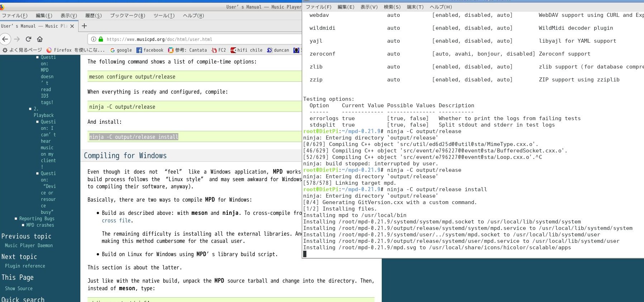The width and height of the screenshot is (644, 302).
Task: Click 'Testing options:' line in terminal
Action: click(329, 99)
